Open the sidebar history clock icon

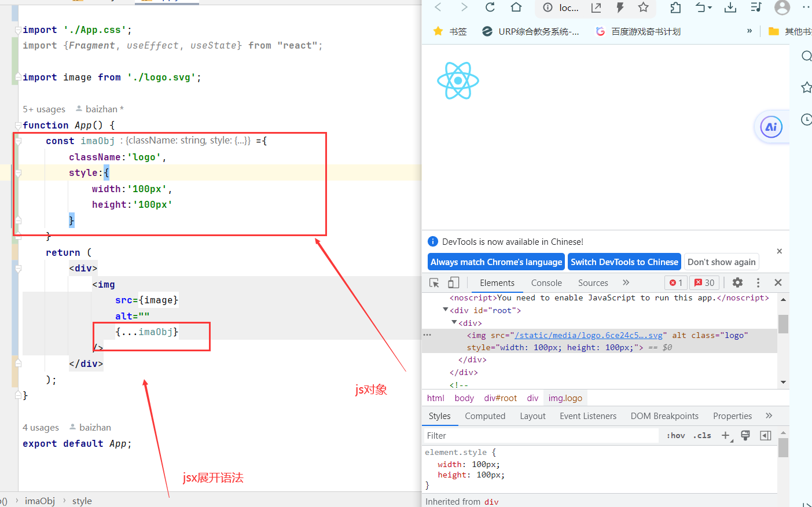[807, 119]
